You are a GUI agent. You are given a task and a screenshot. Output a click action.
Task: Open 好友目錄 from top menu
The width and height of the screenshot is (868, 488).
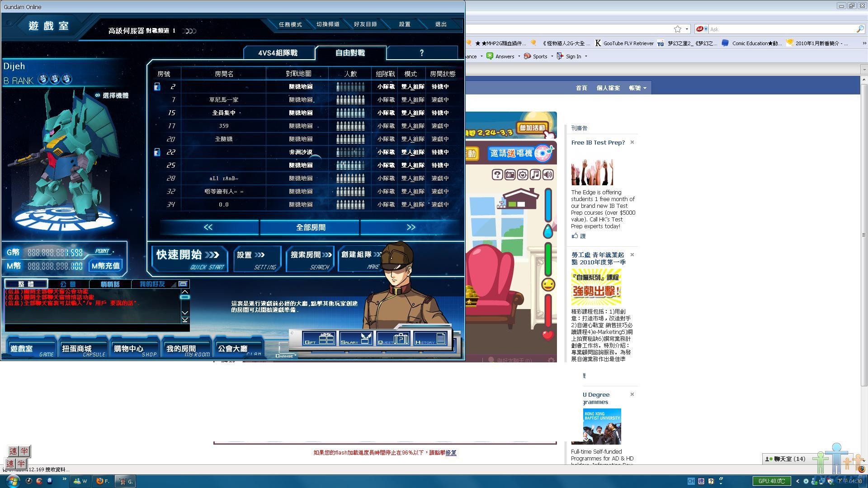pos(365,24)
